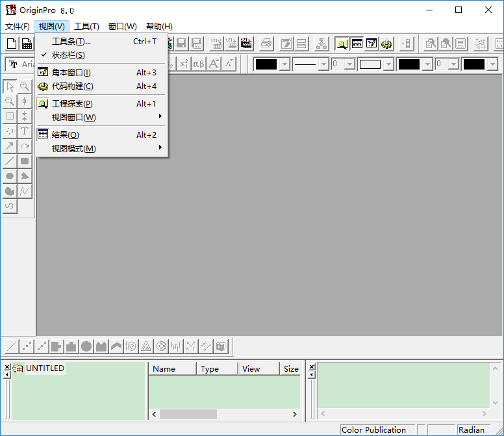Choose 工具条(T)... from the View menu
Image resolution: width=504 pixels, height=436 pixels.
pyautogui.click(x=71, y=42)
